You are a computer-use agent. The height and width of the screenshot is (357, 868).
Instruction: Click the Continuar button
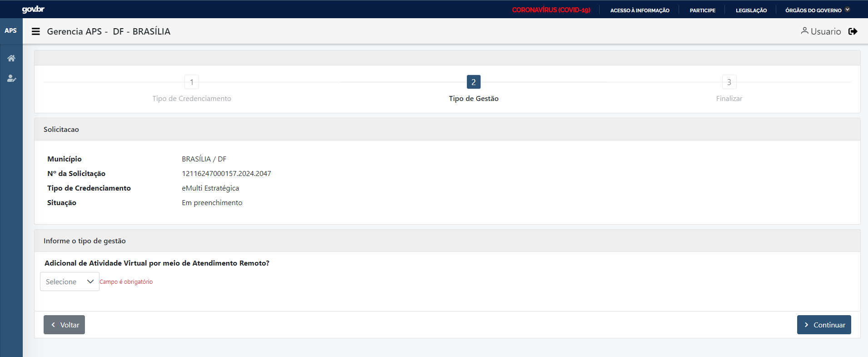tap(824, 325)
